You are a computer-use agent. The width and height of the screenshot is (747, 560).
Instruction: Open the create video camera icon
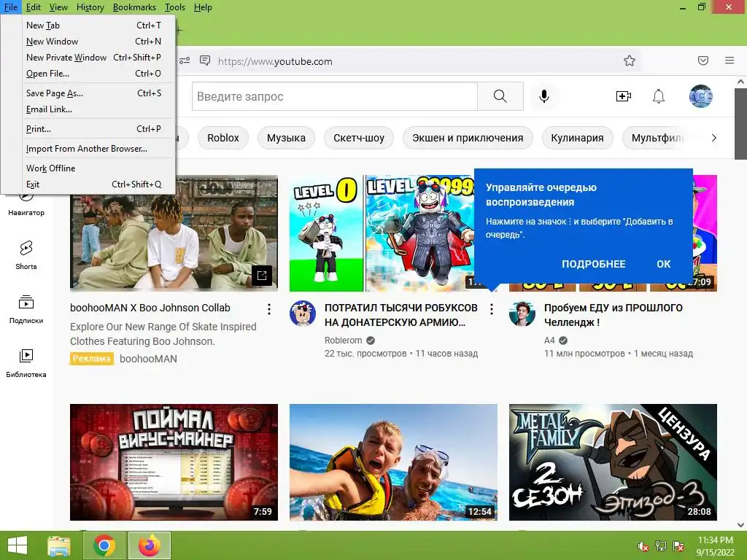pyautogui.click(x=623, y=96)
